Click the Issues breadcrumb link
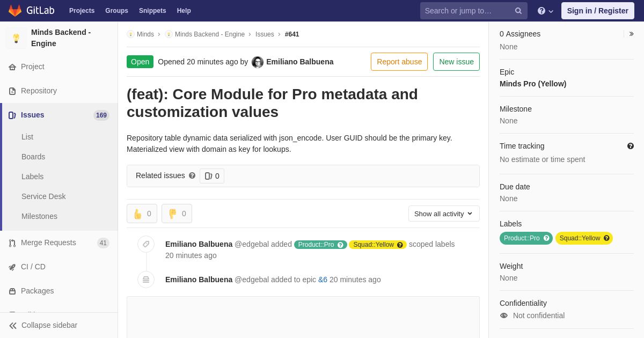Viewport: 644px width, 338px height. tap(265, 34)
